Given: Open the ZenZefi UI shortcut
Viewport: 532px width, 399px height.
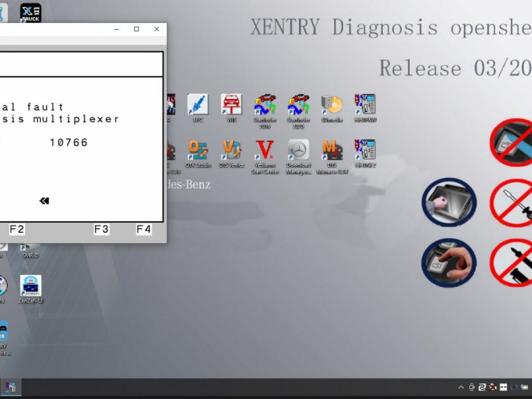Looking at the screenshot, I should (x=31, y=289).
